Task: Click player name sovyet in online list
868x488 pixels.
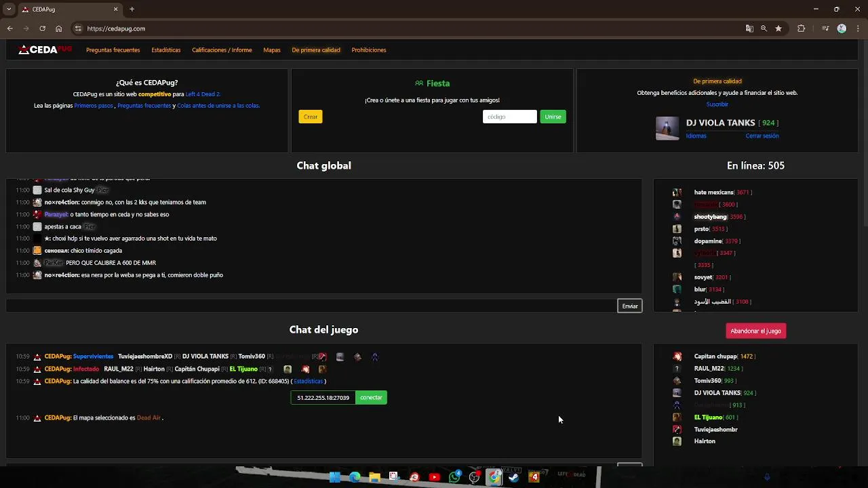Action: point(703,277)
